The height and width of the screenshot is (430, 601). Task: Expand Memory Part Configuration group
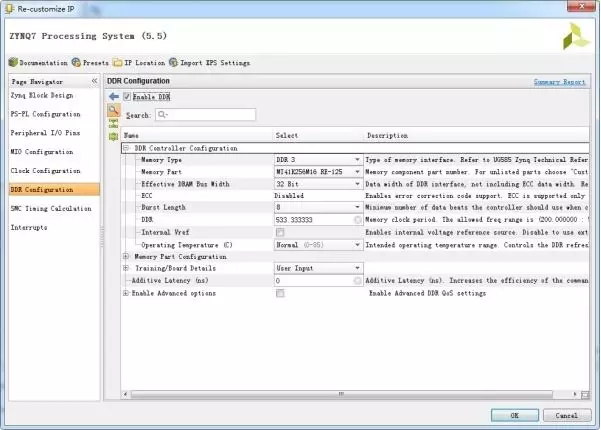click(x=126, y=256)
